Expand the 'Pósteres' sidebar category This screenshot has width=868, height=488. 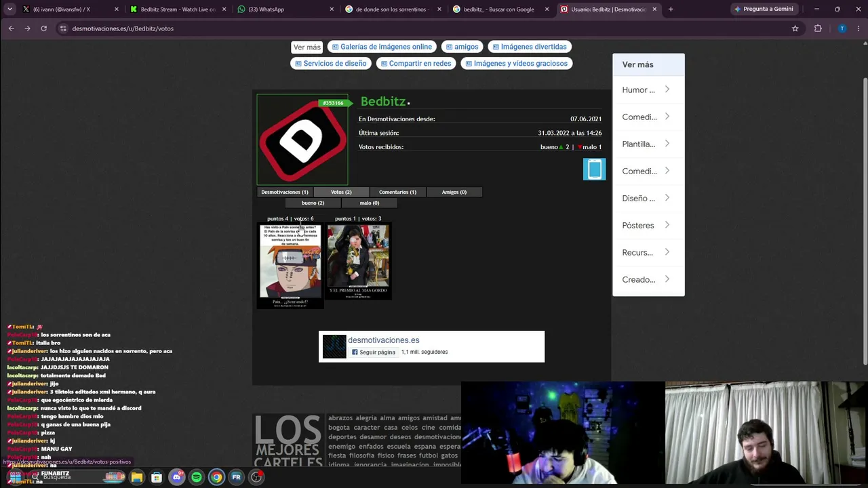click(x=648, y=225)
